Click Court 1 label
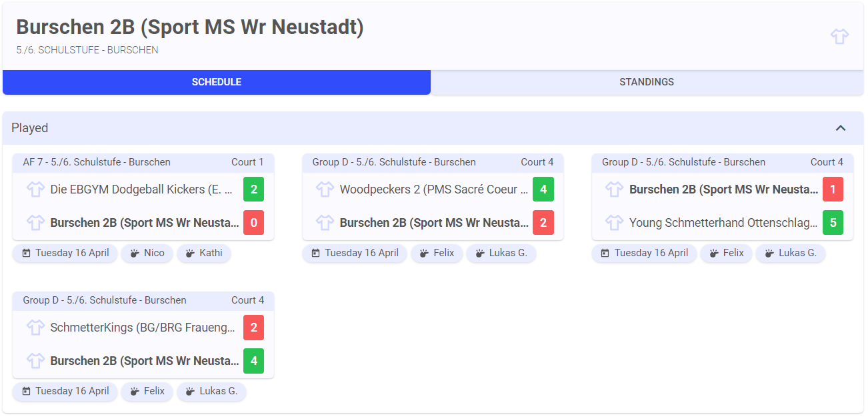868x419 pixels. click(x=247, y=162)
